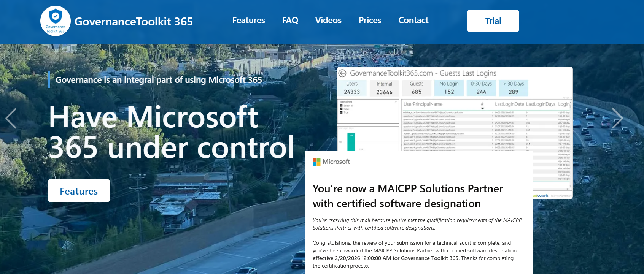Click the GovernanceToolkit 365 site title
Image resolution: width=644 pixels, height=274 pixels.
[x=134, y=22]
